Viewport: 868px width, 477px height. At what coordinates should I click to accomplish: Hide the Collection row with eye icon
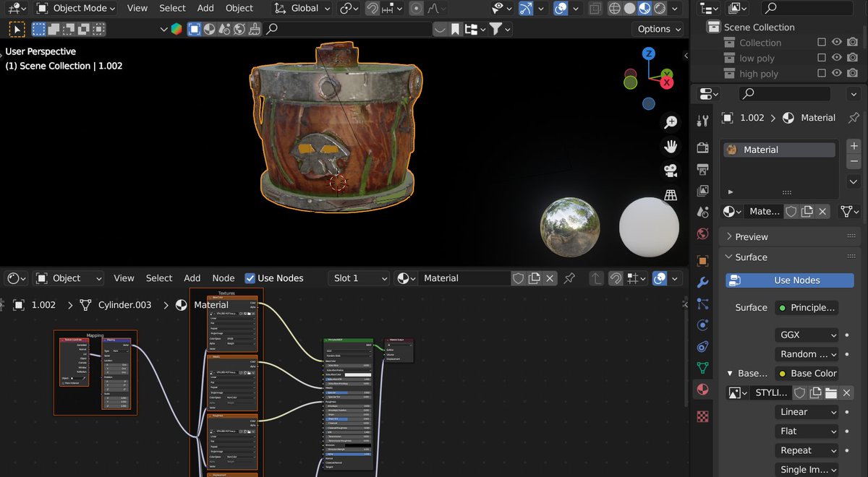pos(837,42)
